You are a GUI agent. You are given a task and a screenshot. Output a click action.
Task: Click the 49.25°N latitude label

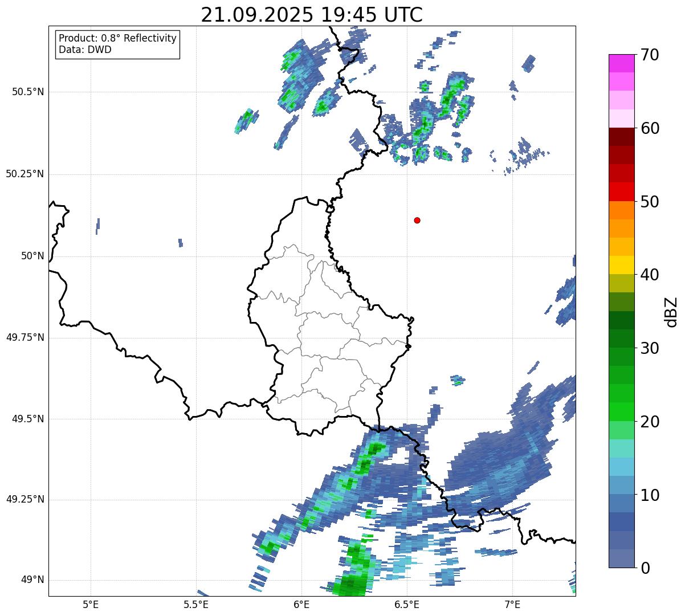coord(25,500)
